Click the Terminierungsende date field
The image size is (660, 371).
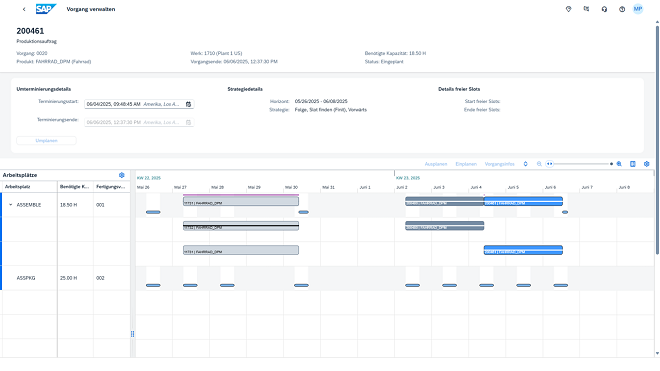[x=139, y=122]
